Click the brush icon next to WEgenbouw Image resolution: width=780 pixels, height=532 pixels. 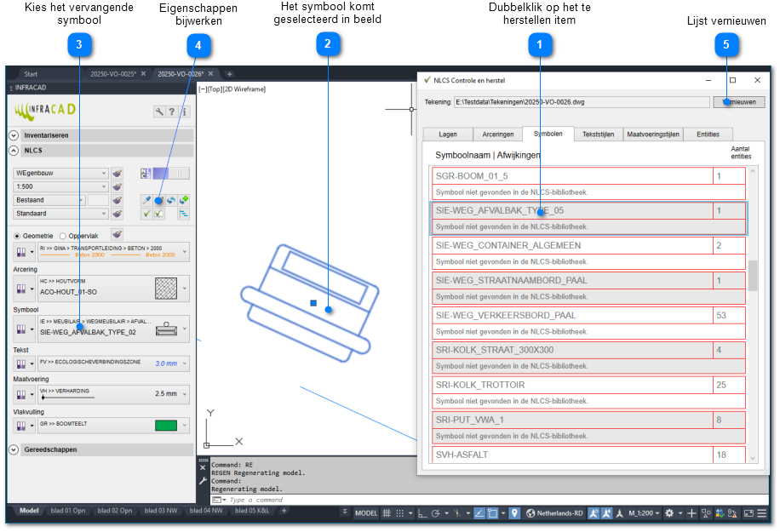click(118, 173)
